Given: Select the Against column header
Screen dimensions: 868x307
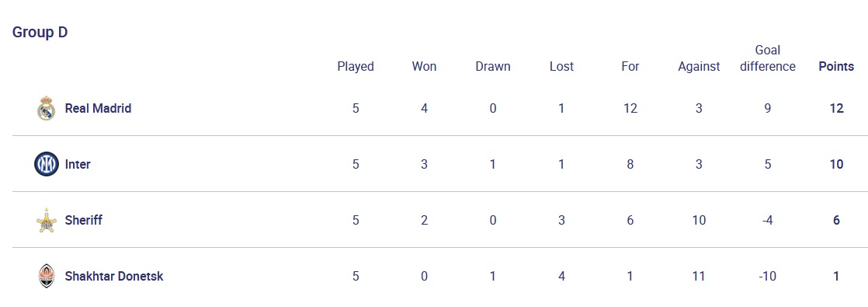Looking at the screenshot, I should [x=699, y=67].
